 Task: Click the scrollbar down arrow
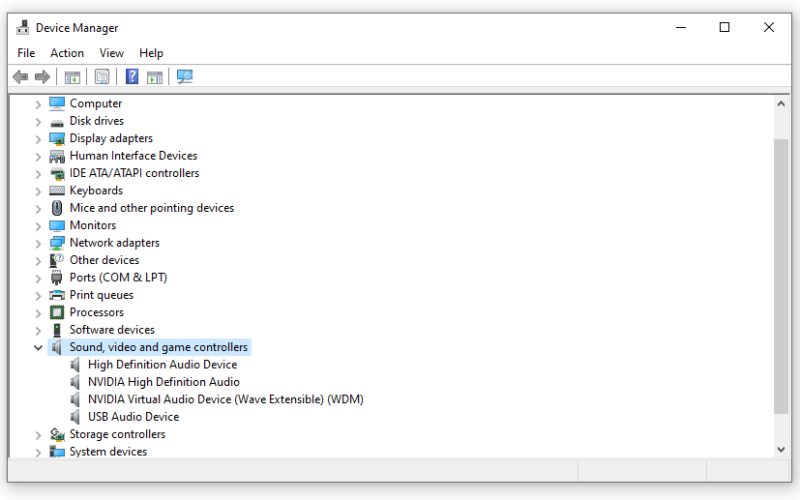coord(781,449)
